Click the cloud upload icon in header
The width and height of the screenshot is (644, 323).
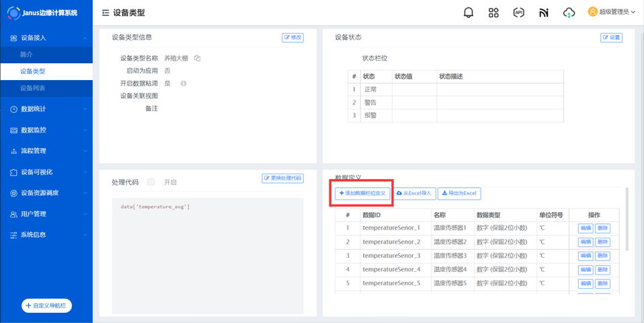pyautogui.click(x=569, y=12)
